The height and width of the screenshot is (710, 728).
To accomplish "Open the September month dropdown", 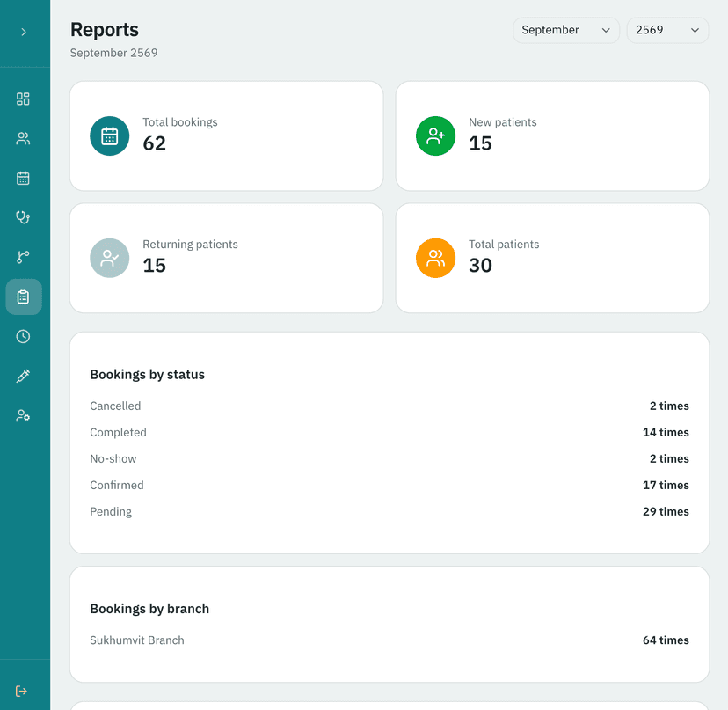I will point(566,30).
